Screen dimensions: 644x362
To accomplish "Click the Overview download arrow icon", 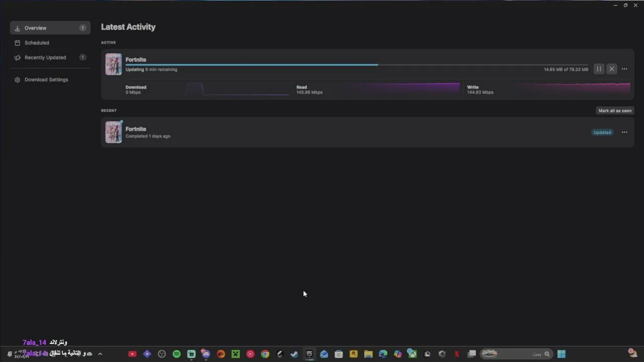I will click(17, 28).
